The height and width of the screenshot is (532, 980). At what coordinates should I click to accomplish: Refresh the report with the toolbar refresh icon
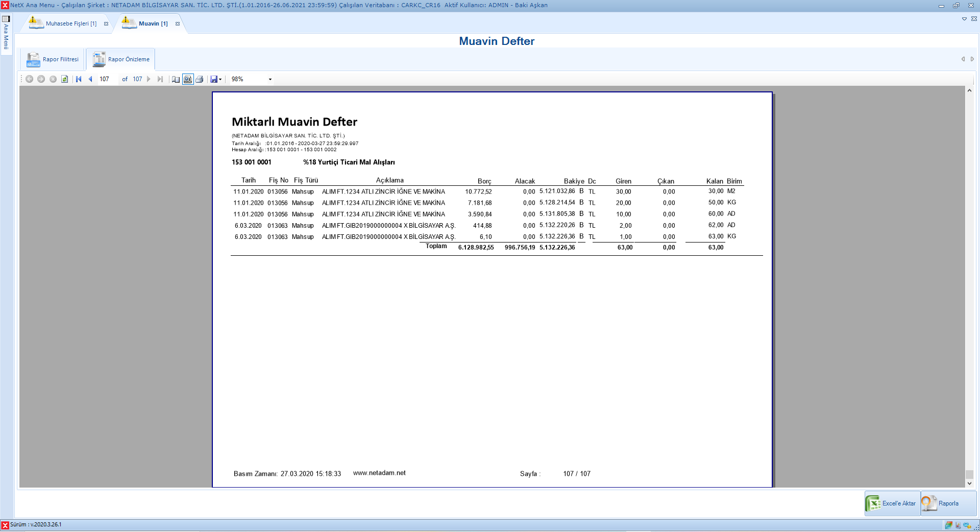point(65,79)
